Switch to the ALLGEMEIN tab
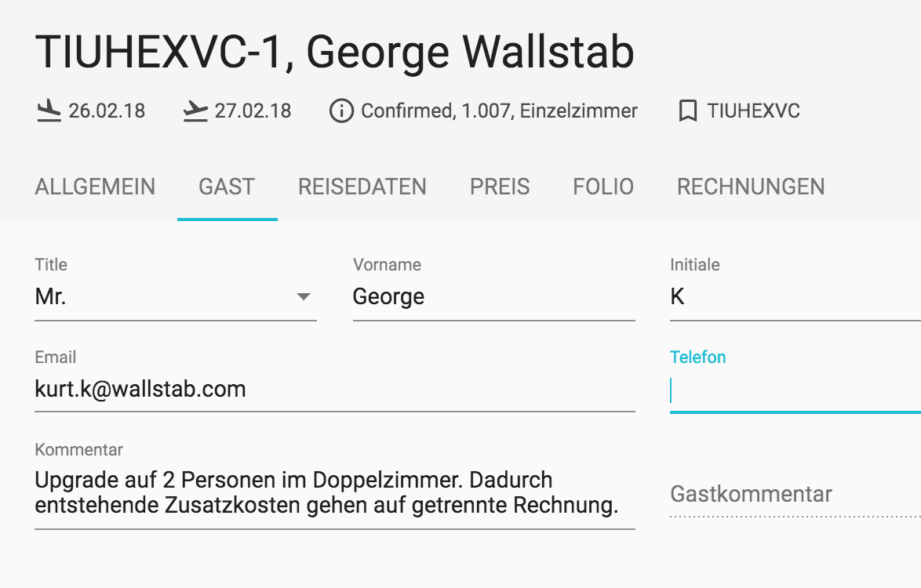Screen dimensions: 921x588 click(x=95, y=187)
